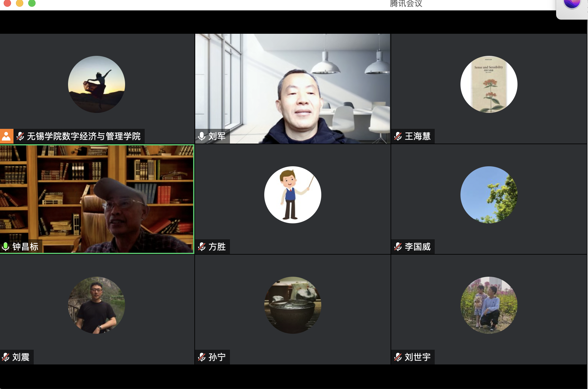Viewport: 588px width, 389px height.
Task: Click the muted mic icon beside 孙宁
Action: tap(202, 357)
